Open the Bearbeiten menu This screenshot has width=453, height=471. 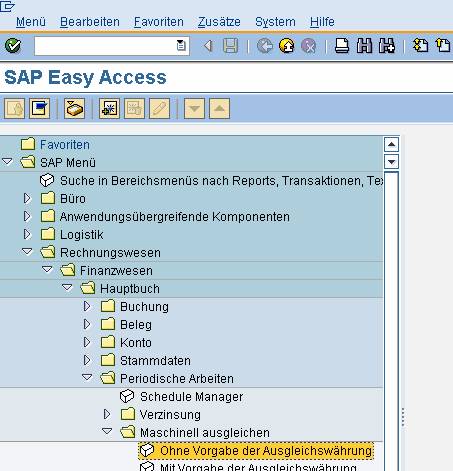(90, 22)
